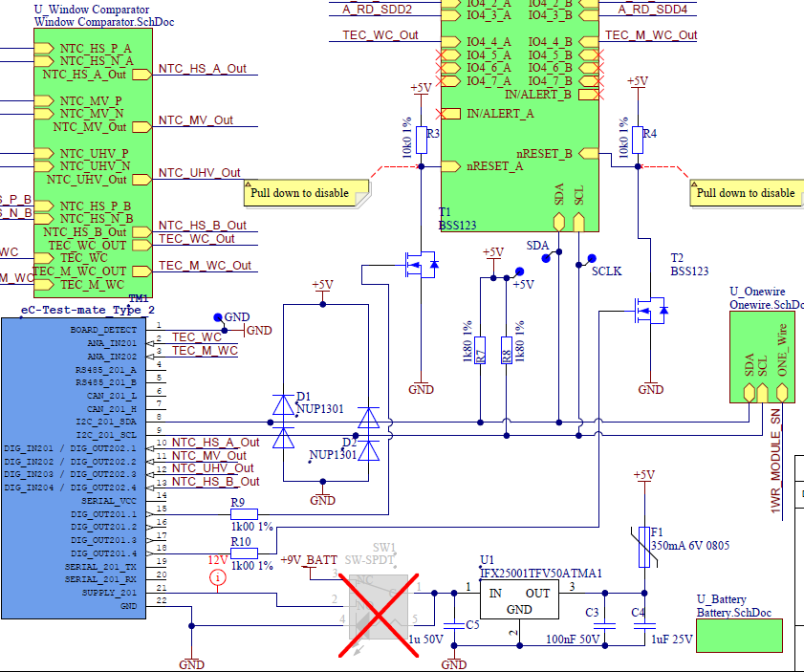Click the No ERC cross on IN/ALERT_B
This screenshot has height=672, width=804.
click(598, 95)
